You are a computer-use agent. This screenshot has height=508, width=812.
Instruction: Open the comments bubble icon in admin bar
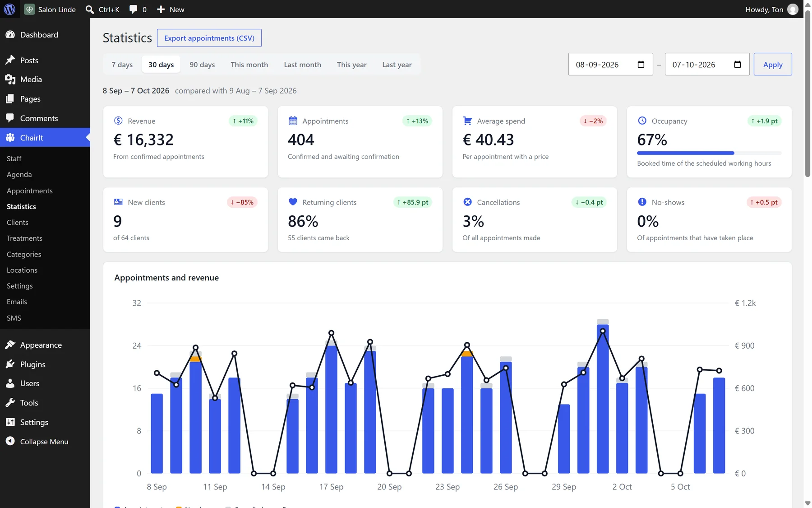coord(133,9)
